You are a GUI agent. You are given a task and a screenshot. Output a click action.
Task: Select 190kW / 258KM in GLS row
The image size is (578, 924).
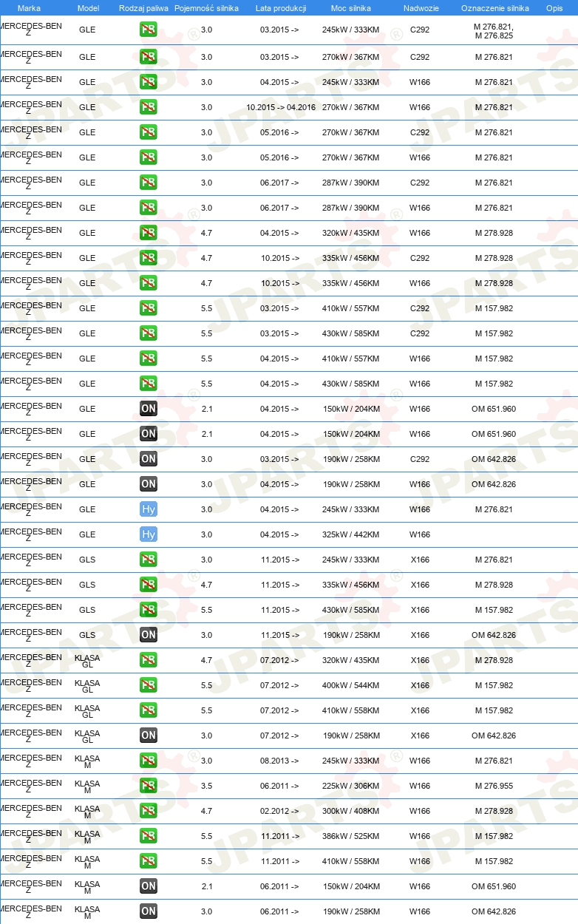[351, 635]
